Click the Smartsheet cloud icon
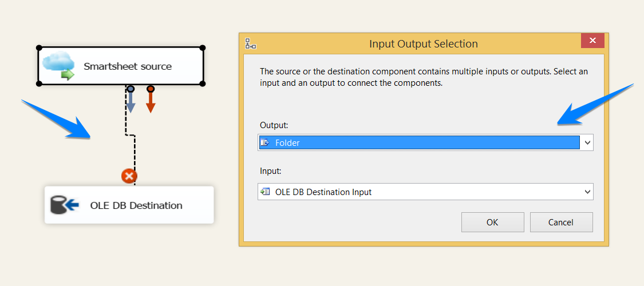Screen dimensions: 644x286 [x=59, y=66]
